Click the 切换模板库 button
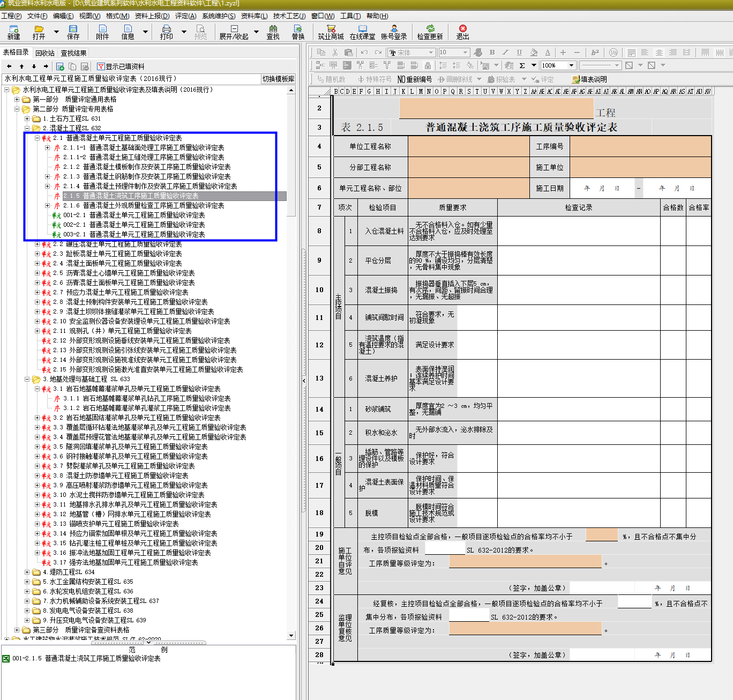 point(278,79)
